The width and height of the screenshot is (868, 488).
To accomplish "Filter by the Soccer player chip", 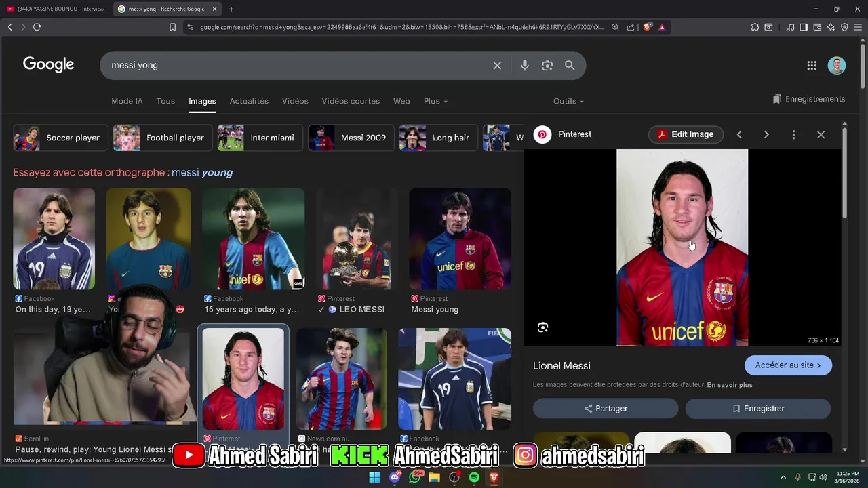I will (61, 138).
